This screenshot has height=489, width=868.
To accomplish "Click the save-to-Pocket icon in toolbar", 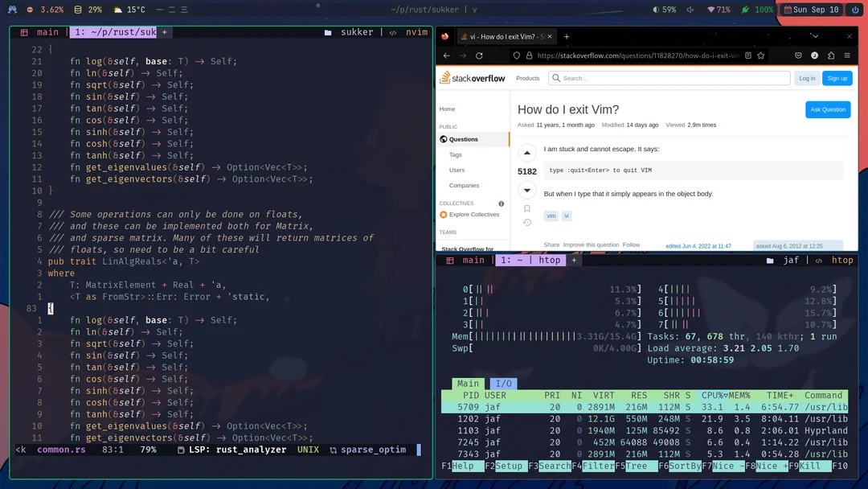I will pos(798,55).
